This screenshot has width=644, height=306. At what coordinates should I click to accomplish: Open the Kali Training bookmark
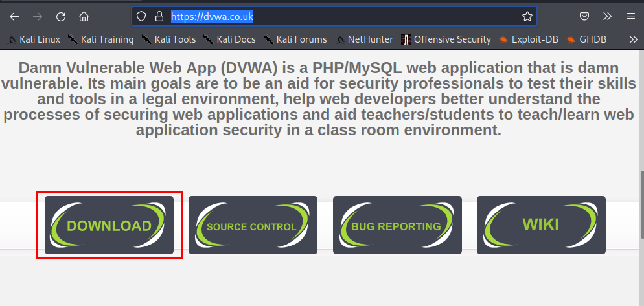click(x=101, y=39)
